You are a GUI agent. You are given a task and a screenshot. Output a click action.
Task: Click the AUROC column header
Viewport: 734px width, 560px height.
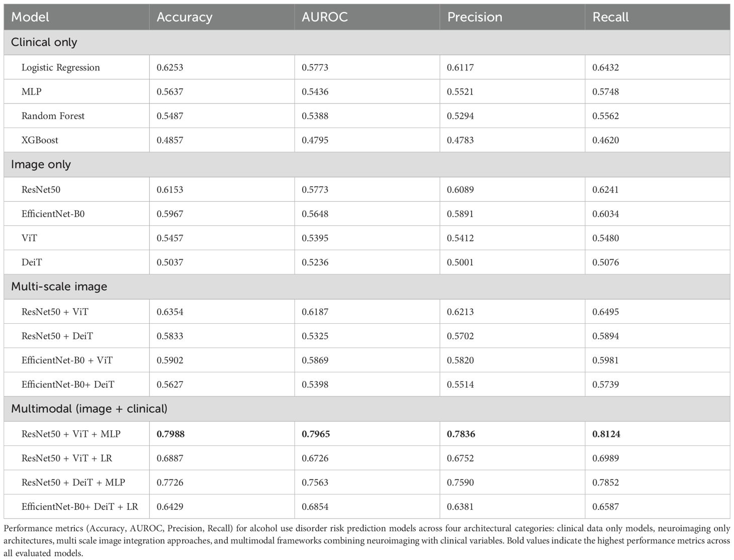(324, 17)
